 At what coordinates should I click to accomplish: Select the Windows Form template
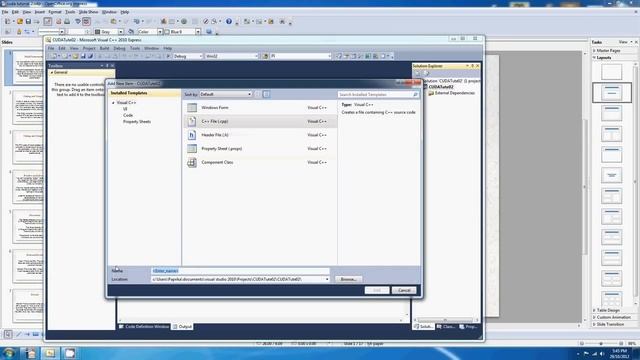pyautogui.click(x=260, y=108)
